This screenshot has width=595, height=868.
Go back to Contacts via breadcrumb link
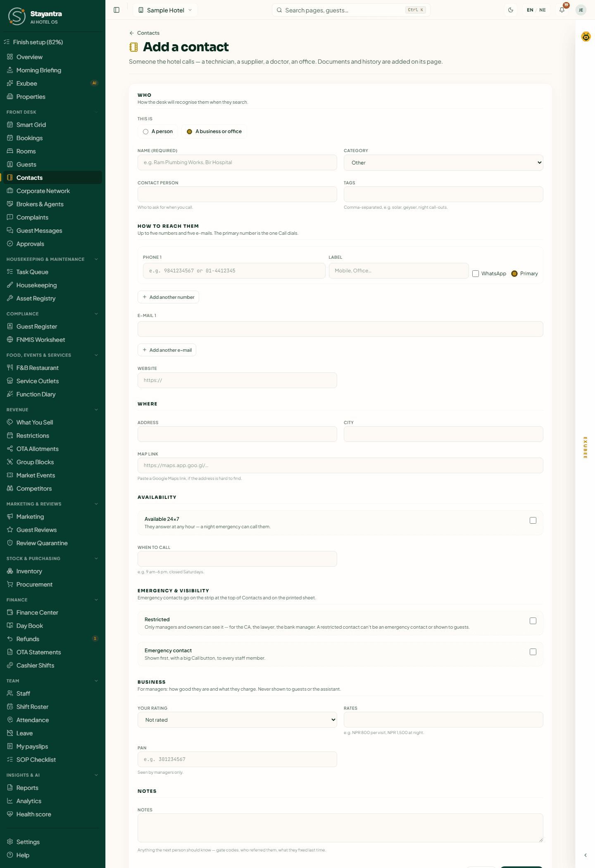click(x=144, y=33)
